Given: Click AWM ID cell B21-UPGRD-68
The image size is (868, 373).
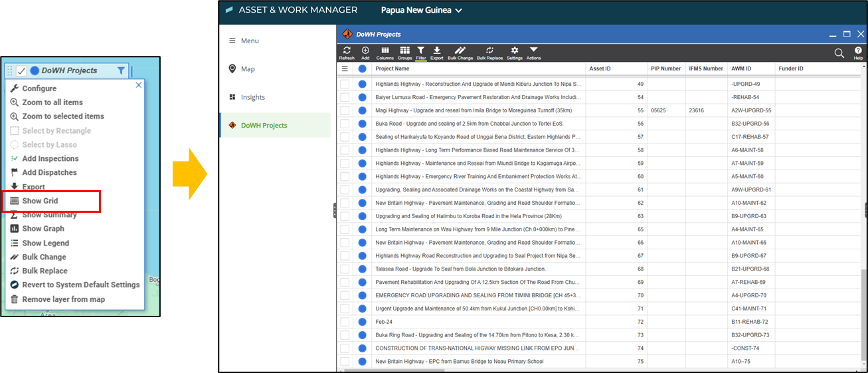Looking at the screenshot, I should 751,269.
